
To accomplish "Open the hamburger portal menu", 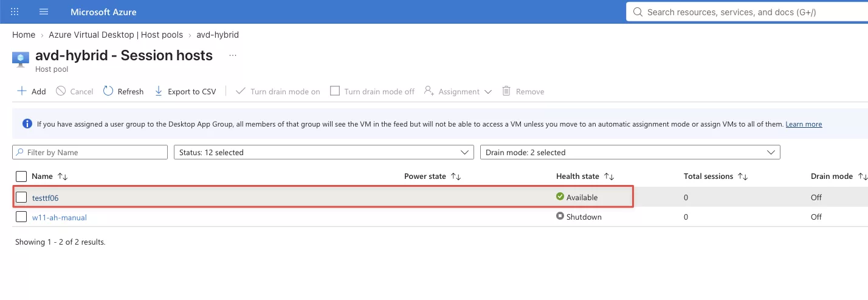I will [x=44, y=12].
